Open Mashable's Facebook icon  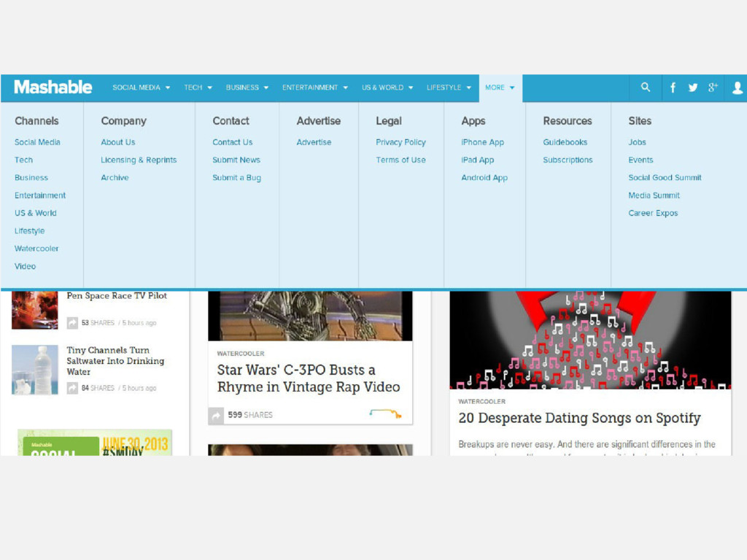[673, 87]
